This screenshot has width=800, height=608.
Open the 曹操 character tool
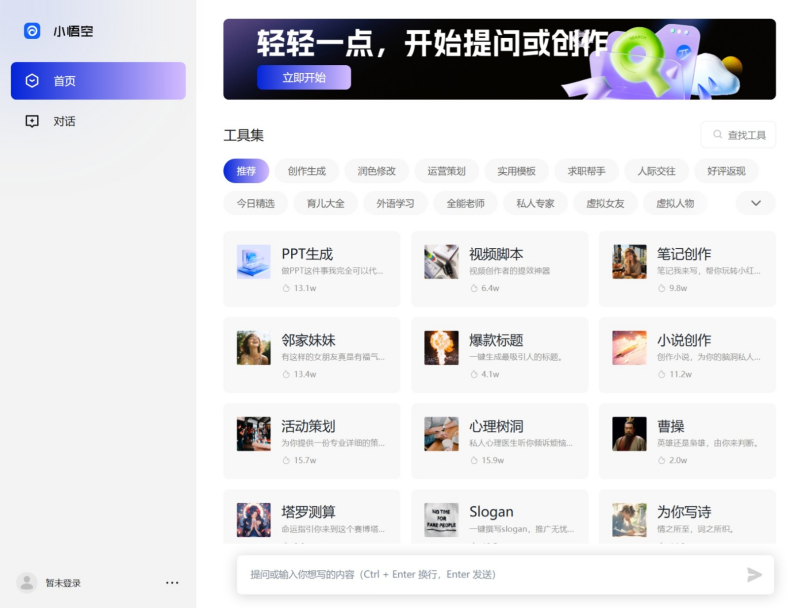pyautogui.click(x=686, y=441)
